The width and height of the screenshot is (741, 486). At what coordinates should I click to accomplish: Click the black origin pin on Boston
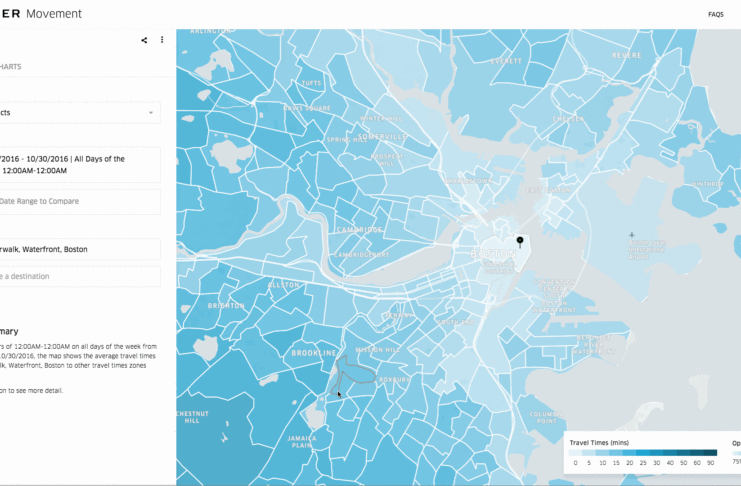pos(520,243)
